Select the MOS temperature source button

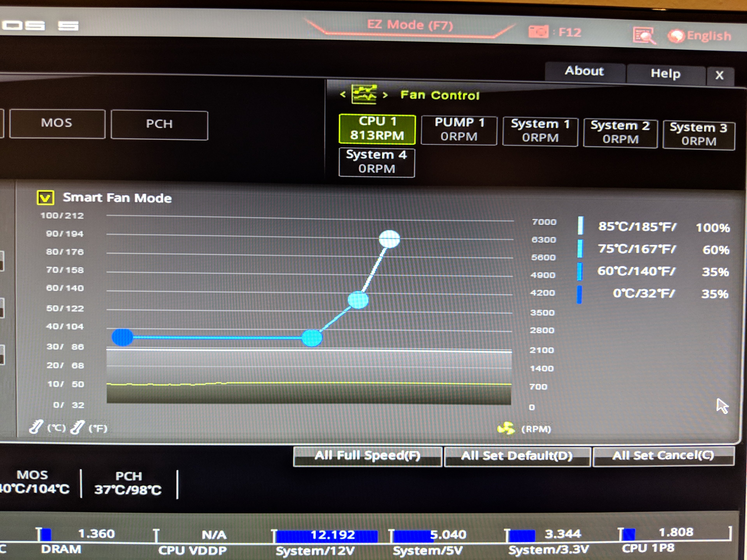(x=57, y=123)
